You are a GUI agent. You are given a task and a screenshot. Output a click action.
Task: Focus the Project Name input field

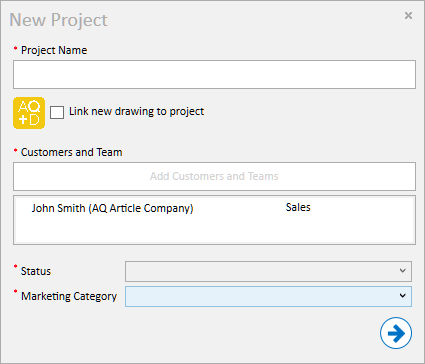pyautogui.click(x=214, y=75)
